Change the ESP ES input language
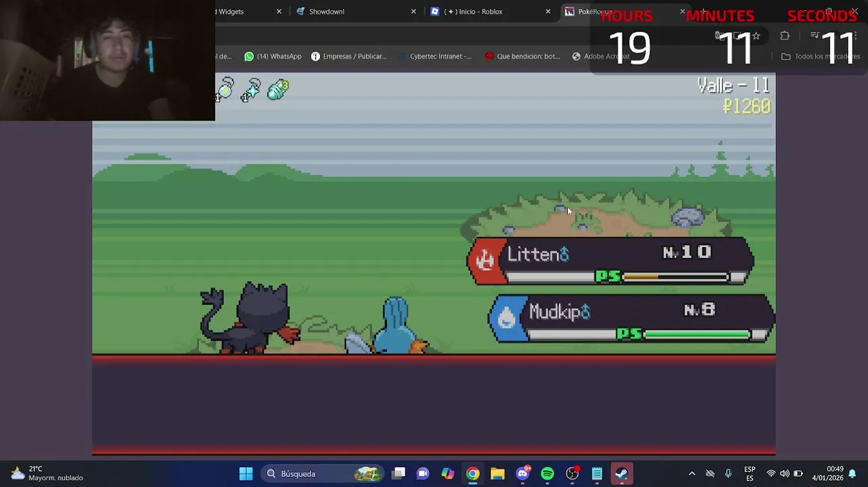 (x=750, y=473)
